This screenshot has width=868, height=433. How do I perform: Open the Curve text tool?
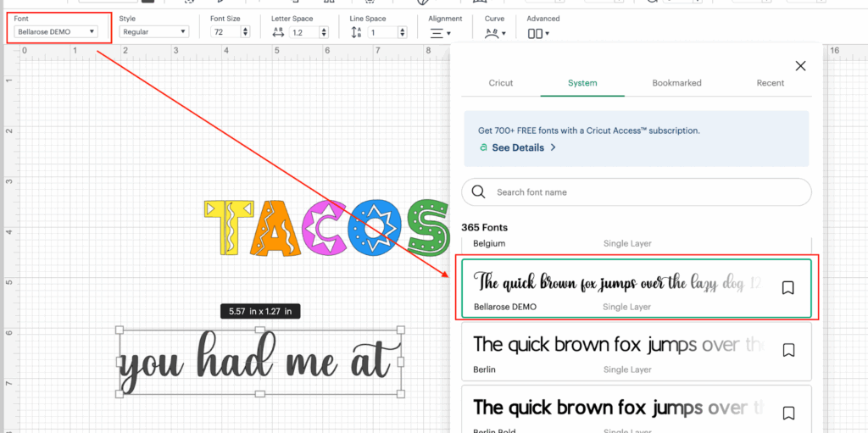493,34
